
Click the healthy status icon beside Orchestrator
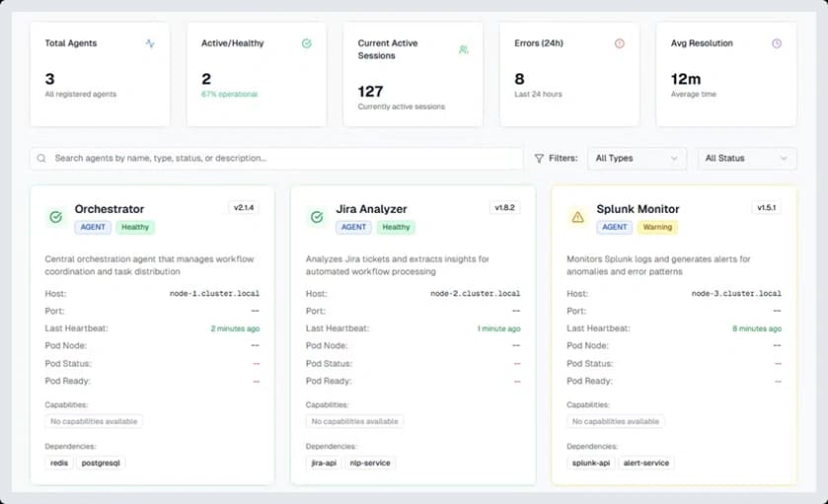[55, 217]
